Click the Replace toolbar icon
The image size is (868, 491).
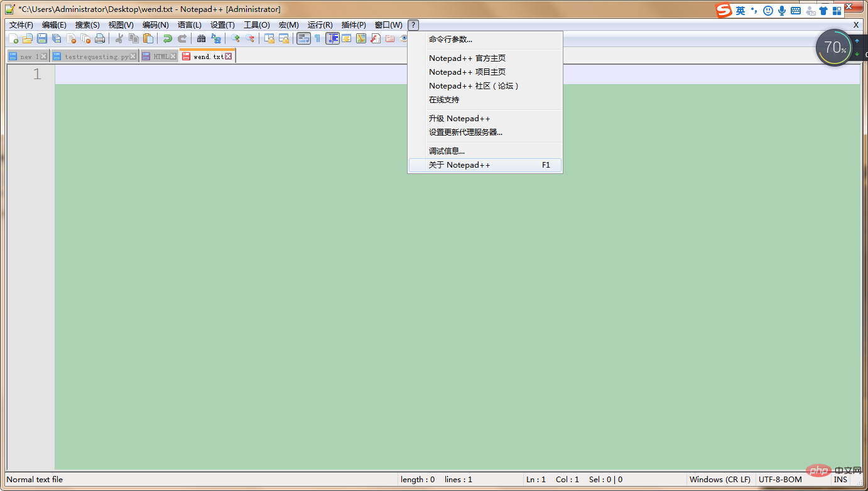click(216, 38)
